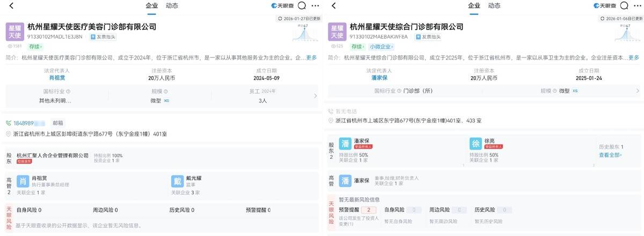The image size is (644, 236).
Task: Open the shareholder 杭州汇聚人合企业管理有限公司 link
Action: click(x=53, y=156)
